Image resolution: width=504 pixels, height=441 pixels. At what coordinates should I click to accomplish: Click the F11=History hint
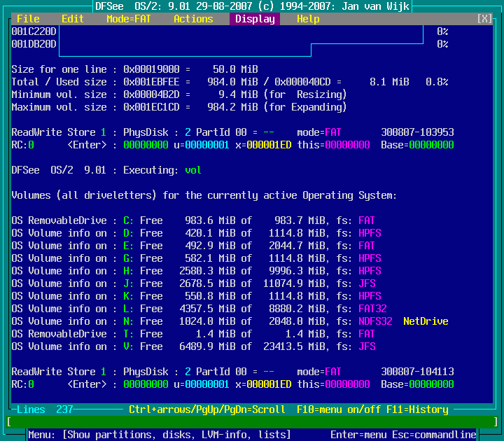(419, 409)
